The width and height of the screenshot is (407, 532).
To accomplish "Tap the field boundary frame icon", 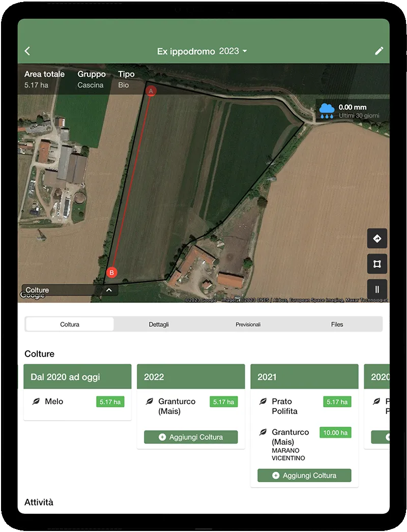I will click(x=377, y=264).
